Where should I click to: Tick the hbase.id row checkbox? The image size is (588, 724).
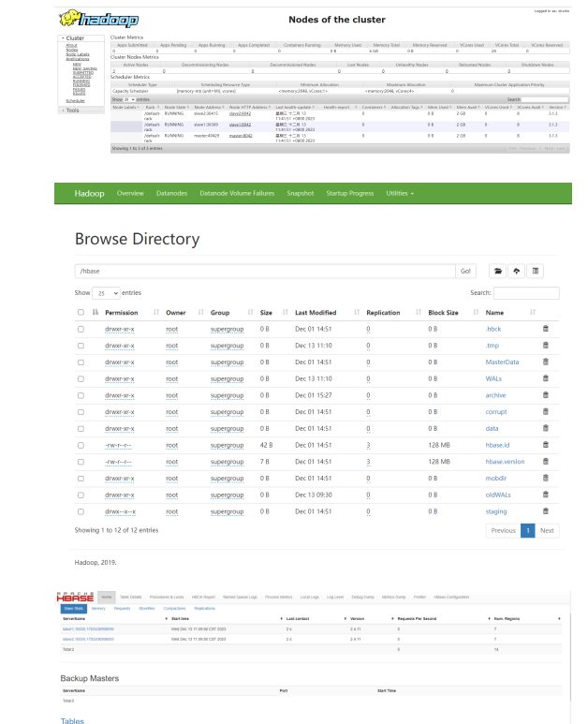(81, 446)
